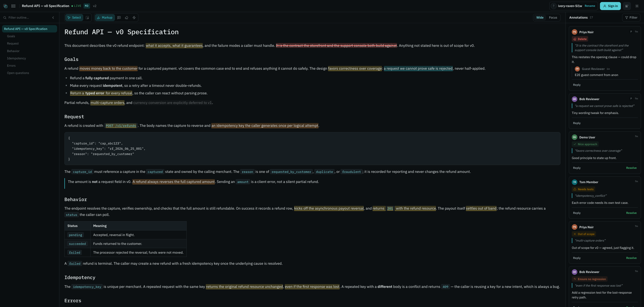Click the Out of scope tag
The image size is (644, 307).
584,234
